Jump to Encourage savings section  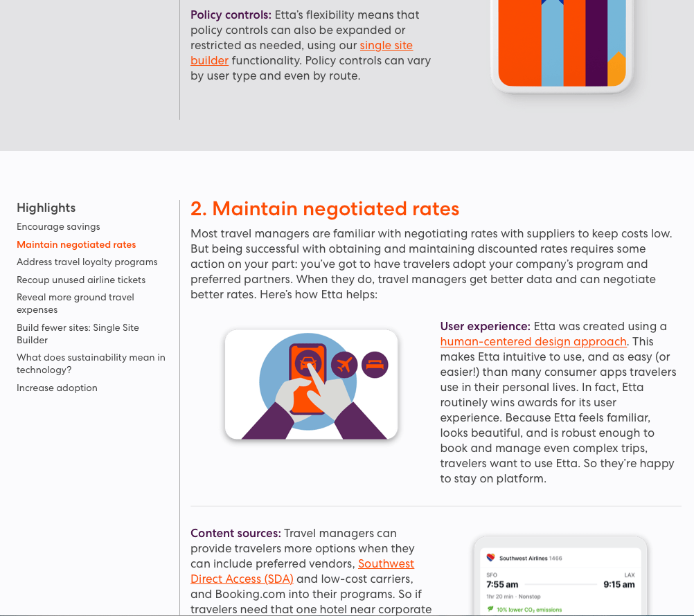pyautogui.click(x=58, y=226)
